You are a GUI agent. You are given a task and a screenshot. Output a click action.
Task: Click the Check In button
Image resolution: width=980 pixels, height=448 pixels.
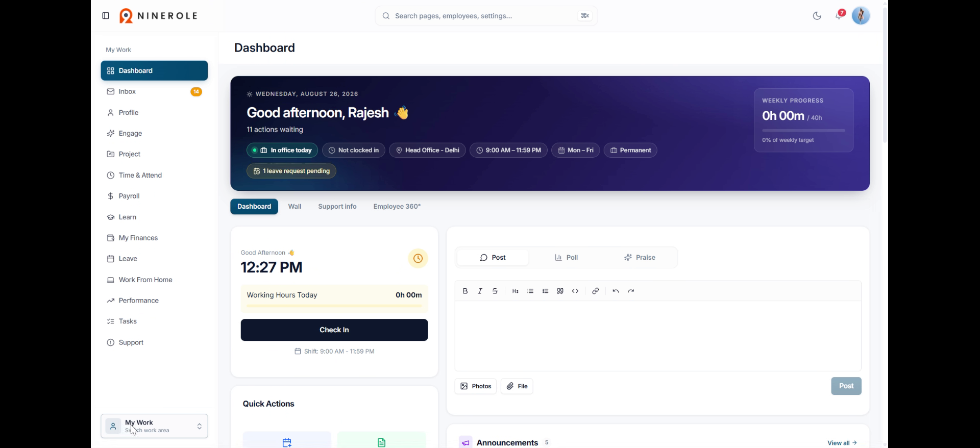(334, 330)
